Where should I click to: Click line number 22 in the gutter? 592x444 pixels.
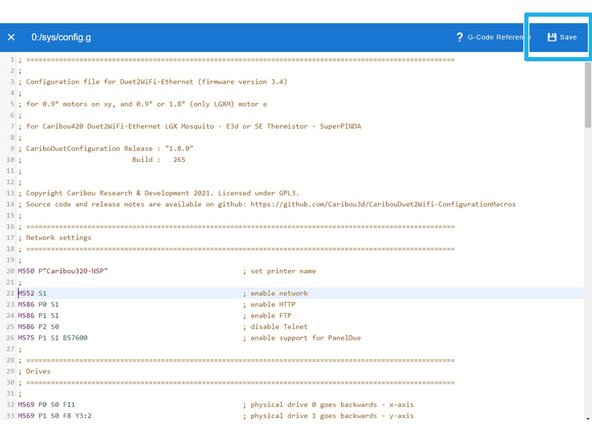(10, 293)
